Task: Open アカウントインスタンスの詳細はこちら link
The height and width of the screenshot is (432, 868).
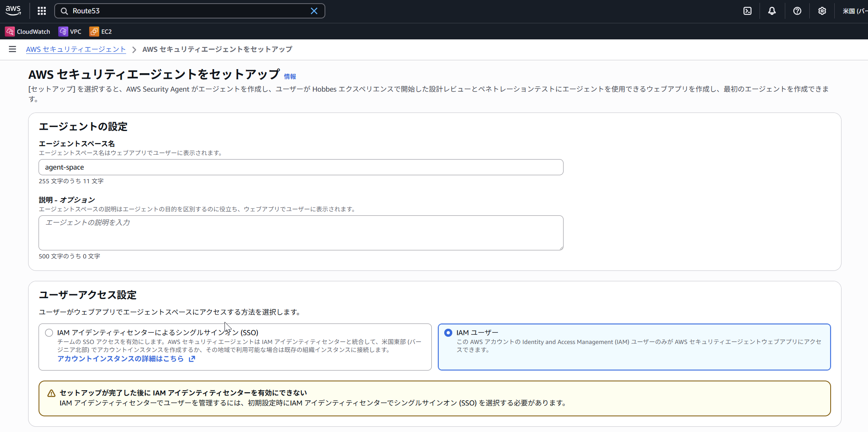Action: point(126,358)
